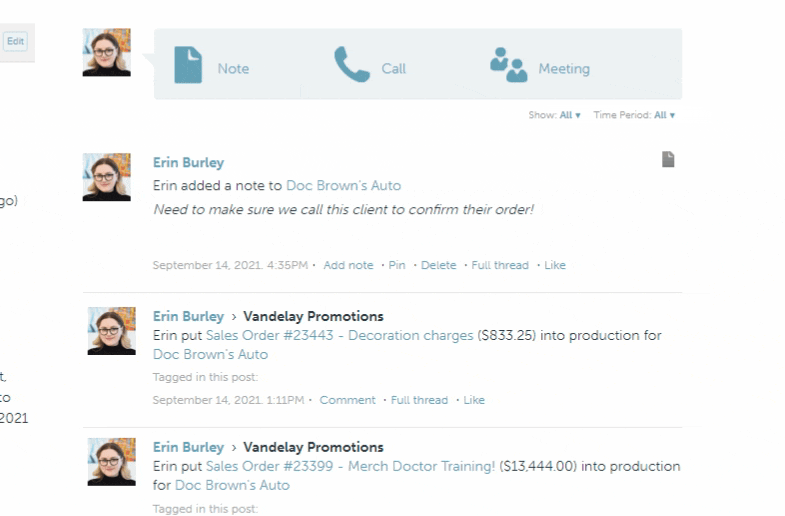Comment on the Sales Order #23443 post
The width and height of the screenshot is (785, 516).
[347, 400]
